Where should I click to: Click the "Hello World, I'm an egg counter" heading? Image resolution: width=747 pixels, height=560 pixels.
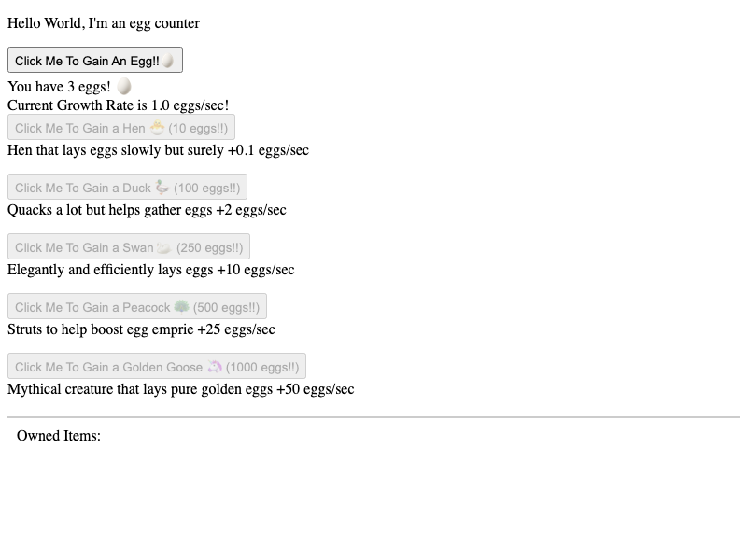[x=104, y=23]
